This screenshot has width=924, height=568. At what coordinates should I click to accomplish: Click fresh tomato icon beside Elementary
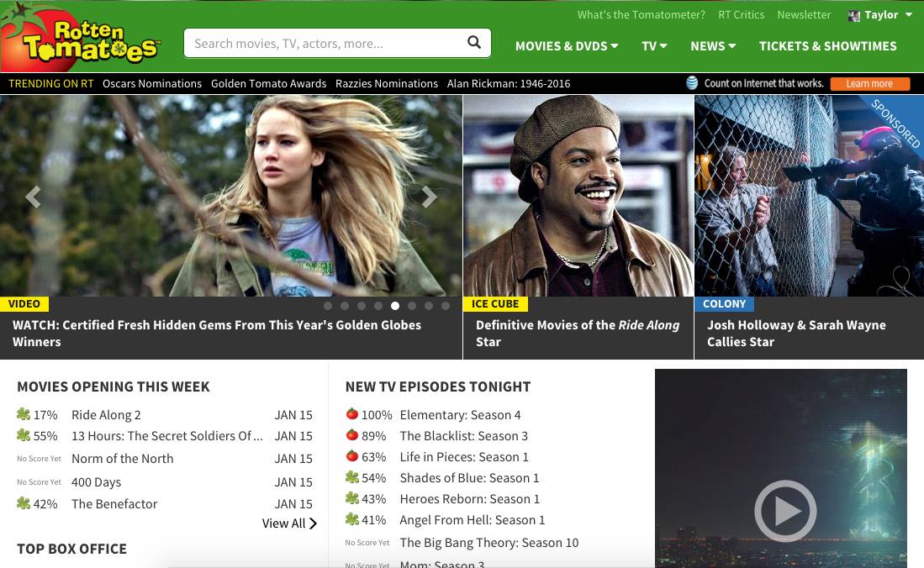coord(351,413)
